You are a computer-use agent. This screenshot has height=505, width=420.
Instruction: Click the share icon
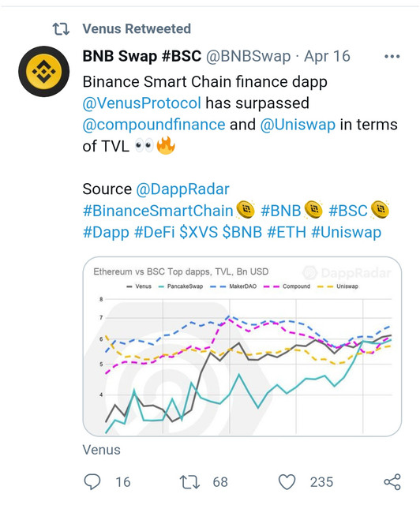[392, 482]
